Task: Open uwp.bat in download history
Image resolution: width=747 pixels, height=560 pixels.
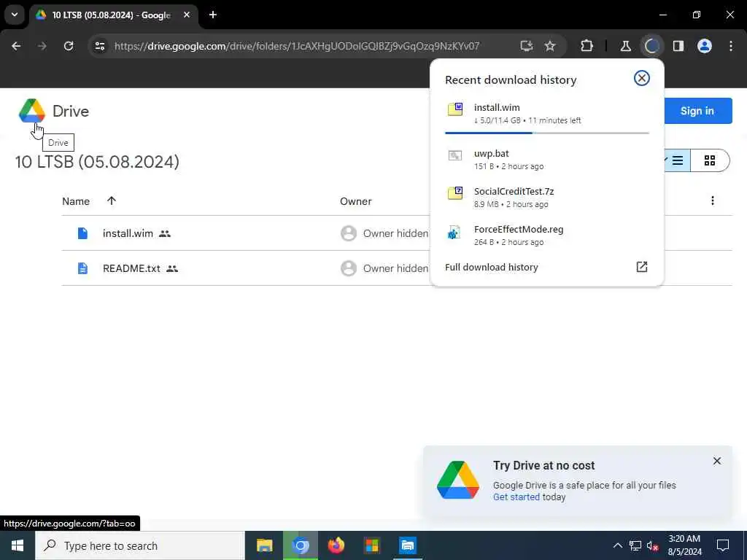Action: (x=547, y=160)
